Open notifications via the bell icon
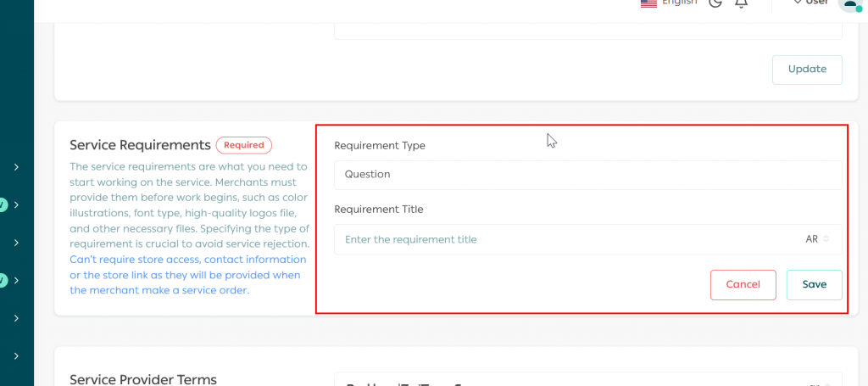Image resolution: width=868 pixels, height=386 pixels. 741,3
